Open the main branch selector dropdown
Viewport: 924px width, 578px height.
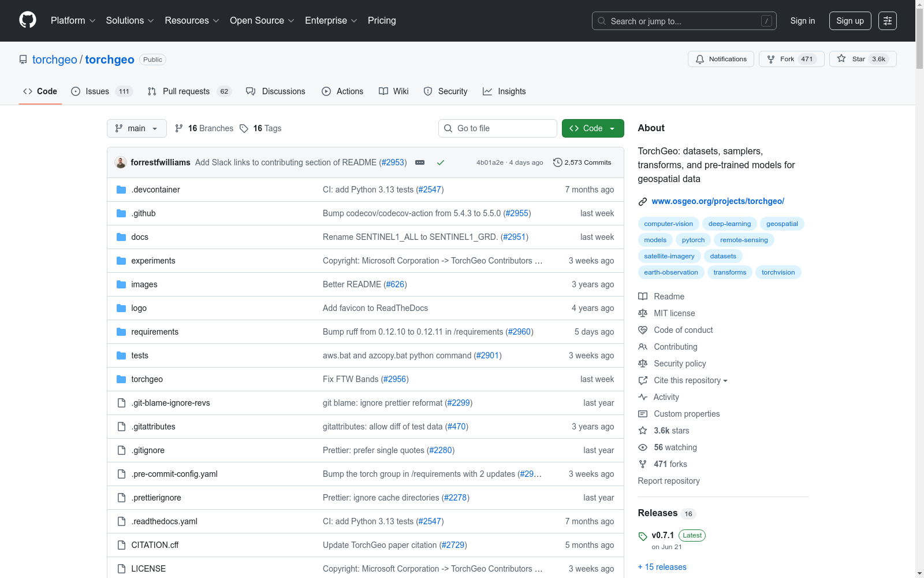[137, 128]
